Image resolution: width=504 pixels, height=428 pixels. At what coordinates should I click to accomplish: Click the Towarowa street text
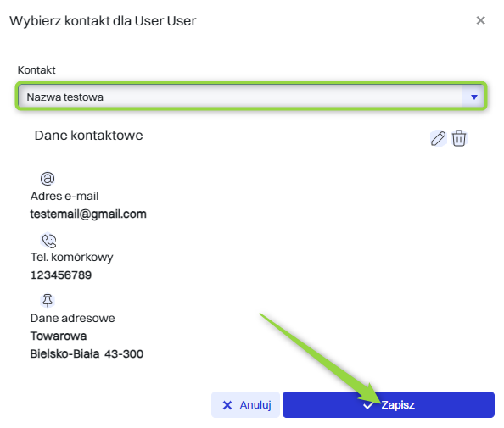click(59, 336)
